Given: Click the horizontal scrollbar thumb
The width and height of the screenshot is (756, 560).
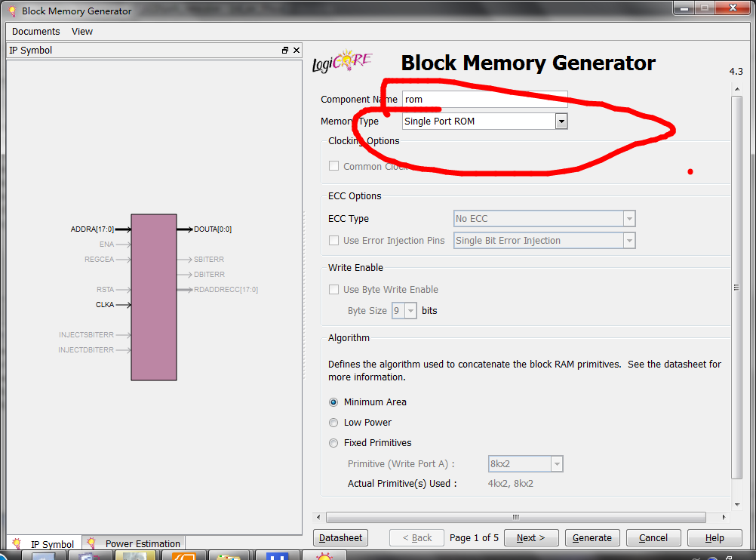Looking at the screenshot, I should (516, 517).
